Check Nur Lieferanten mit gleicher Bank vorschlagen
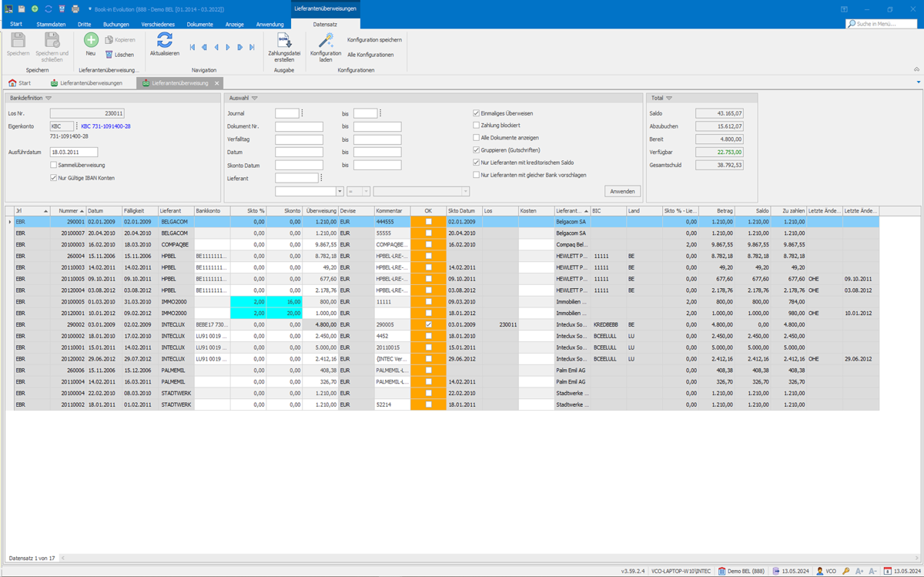Viewport: 924px width, 577px height. (477, 175)
